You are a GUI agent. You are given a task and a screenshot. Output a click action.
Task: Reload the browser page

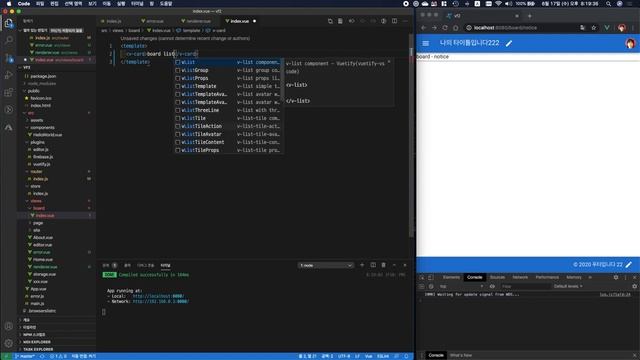click(x=445, y=28)
